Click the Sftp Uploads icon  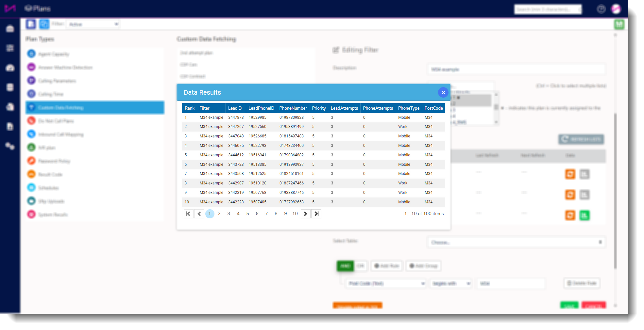coord(31,201)
